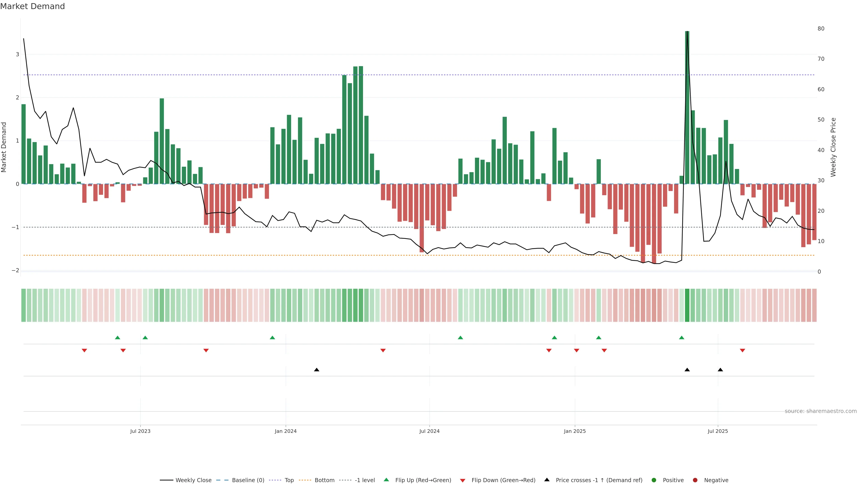Image resolution: width=868 pixels, height=488 pixels.
Task: Click the green flip-up marker just after Jul 2024
Action: click(x=460, y=338)
